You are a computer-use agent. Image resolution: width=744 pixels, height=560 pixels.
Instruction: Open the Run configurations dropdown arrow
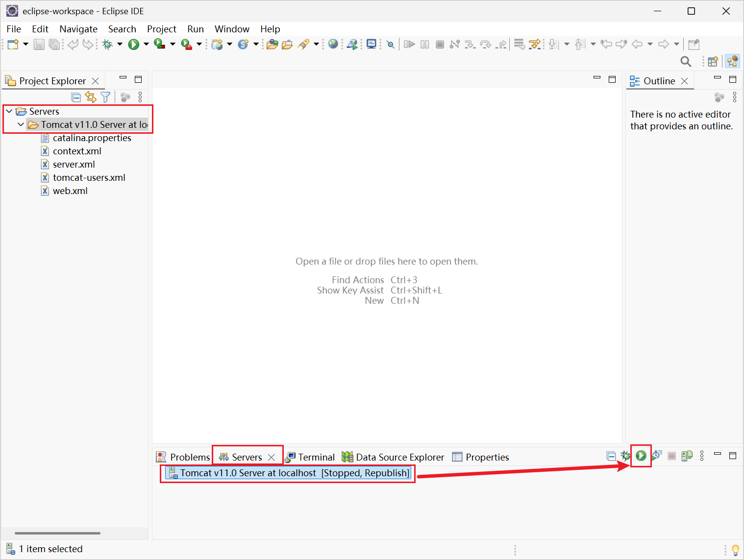click(x=146, y=45)
